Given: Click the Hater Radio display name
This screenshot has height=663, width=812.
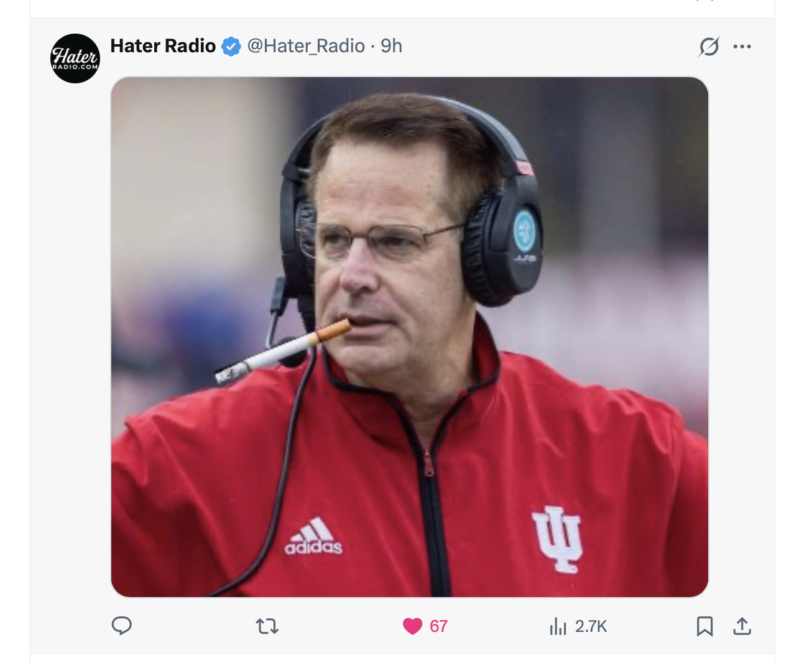Looking at the screenshot, I should [x=163, y=46].
